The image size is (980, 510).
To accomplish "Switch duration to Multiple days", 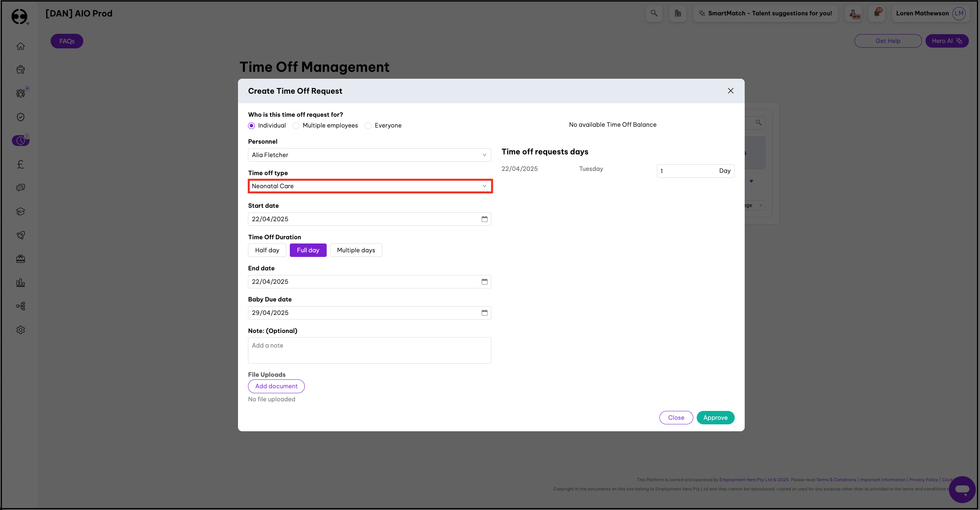I will 356,250.
